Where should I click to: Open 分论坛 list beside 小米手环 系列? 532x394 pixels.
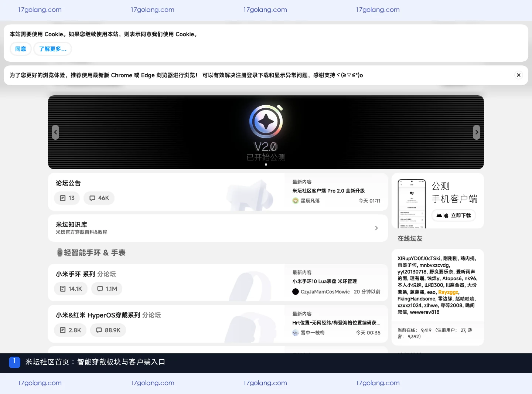pyautogui.click(x=107, y=274)
